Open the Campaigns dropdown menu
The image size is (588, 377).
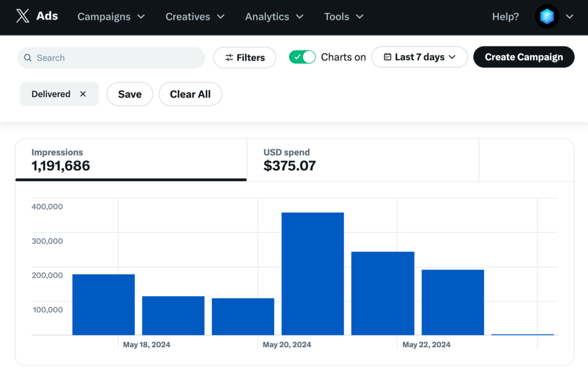(x=111, y=17)
